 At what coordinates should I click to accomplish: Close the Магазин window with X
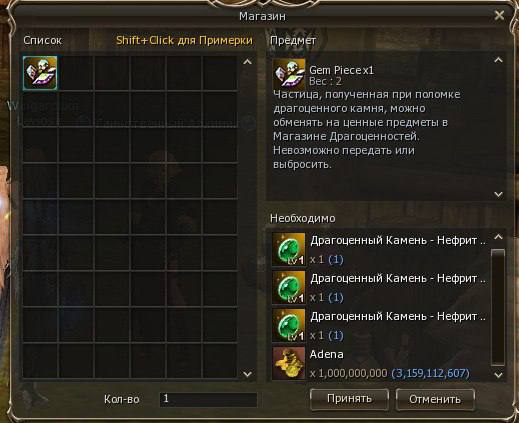(499, 15)
